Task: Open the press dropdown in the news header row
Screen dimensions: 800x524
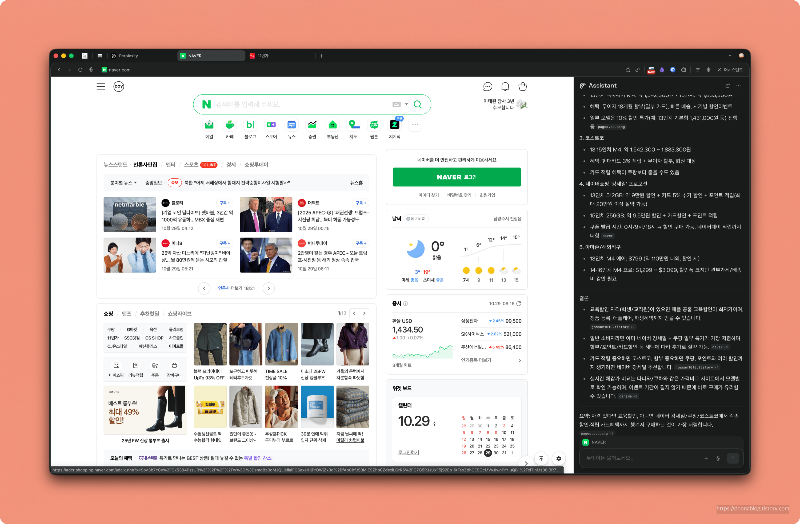Action: point(123,183)
